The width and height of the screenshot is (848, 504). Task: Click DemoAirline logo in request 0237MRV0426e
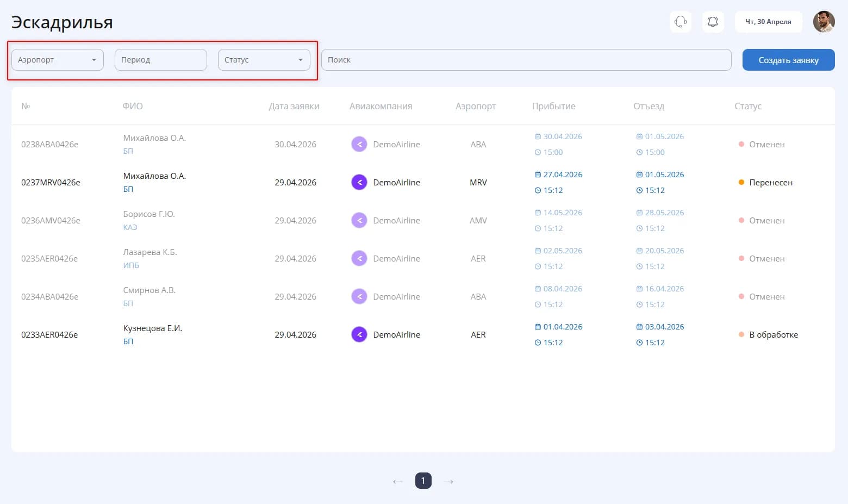coord(359,182)
